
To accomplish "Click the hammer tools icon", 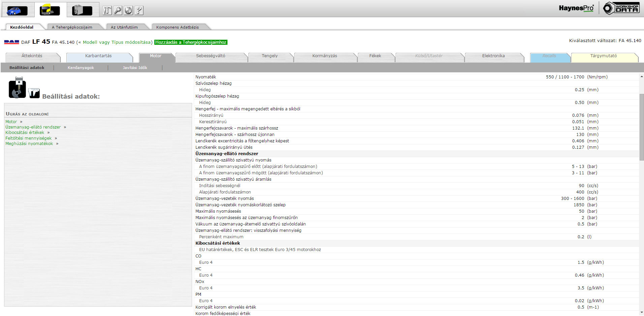I will 107,10.
